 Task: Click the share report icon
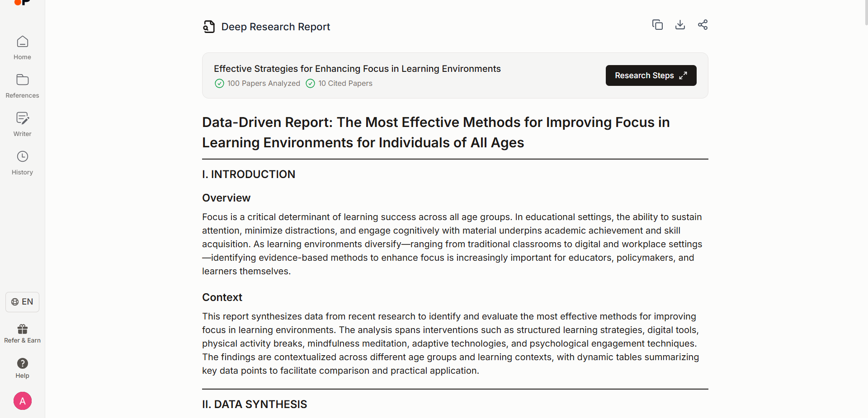703,25
